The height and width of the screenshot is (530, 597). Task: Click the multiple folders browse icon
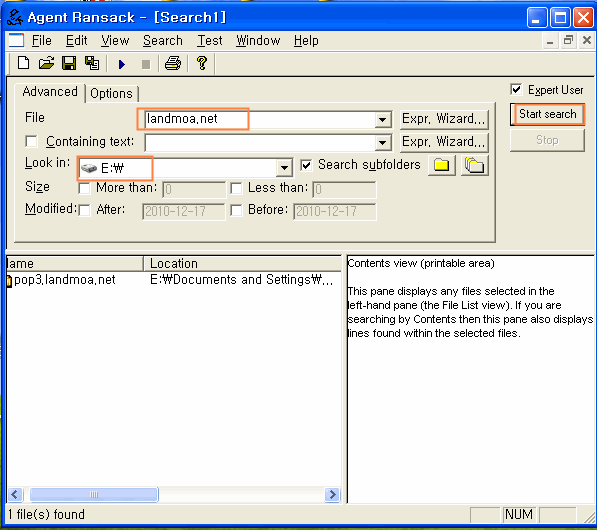click(x=474, y=165)
